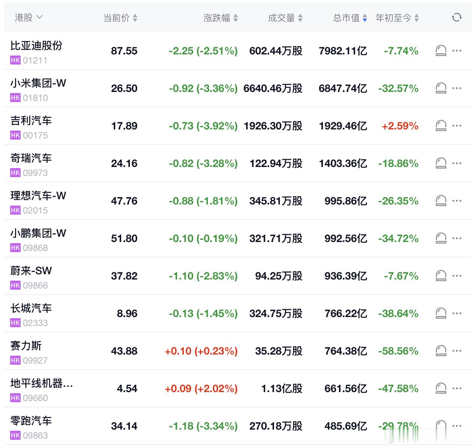Screen dimensions: 476x448
Task: Select stock code 09660
Action: point(35,398)
